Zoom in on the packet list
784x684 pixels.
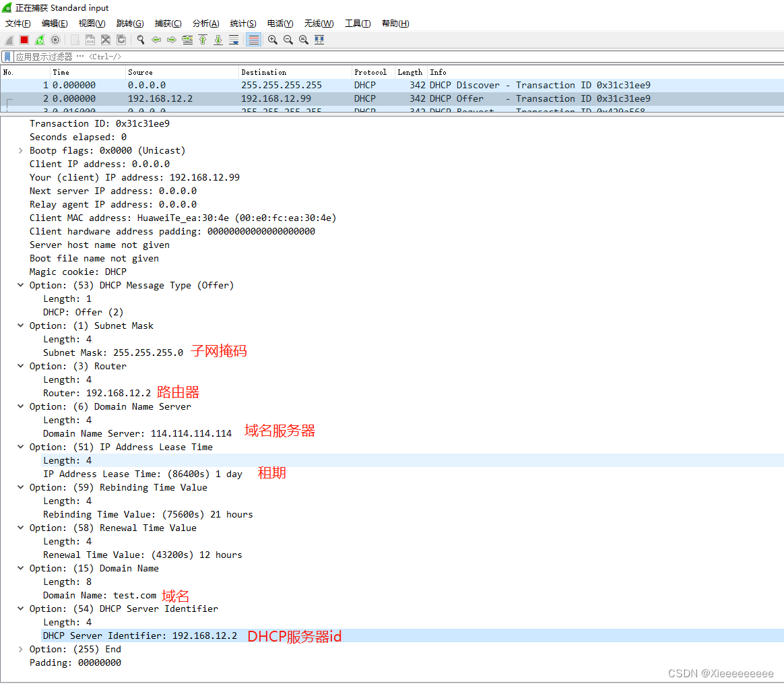click(272, 39)
